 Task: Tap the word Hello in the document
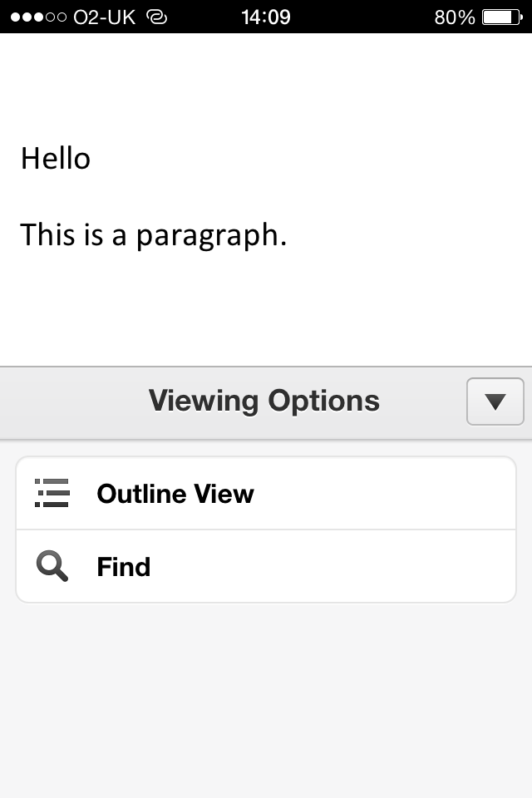pyautogui.click(x=56, y=158)
